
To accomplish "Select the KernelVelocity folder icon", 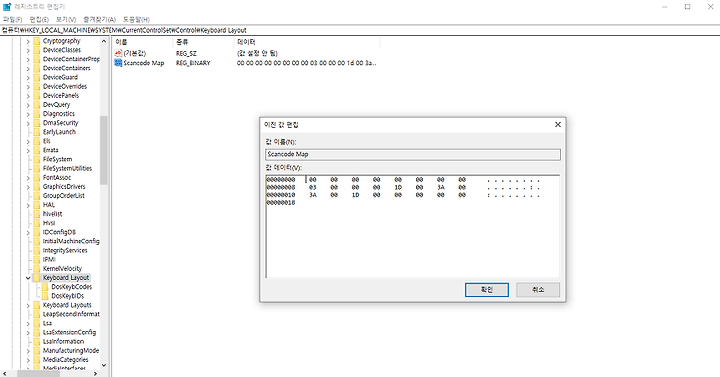I will pyautogui.click(x=37, y=269).
